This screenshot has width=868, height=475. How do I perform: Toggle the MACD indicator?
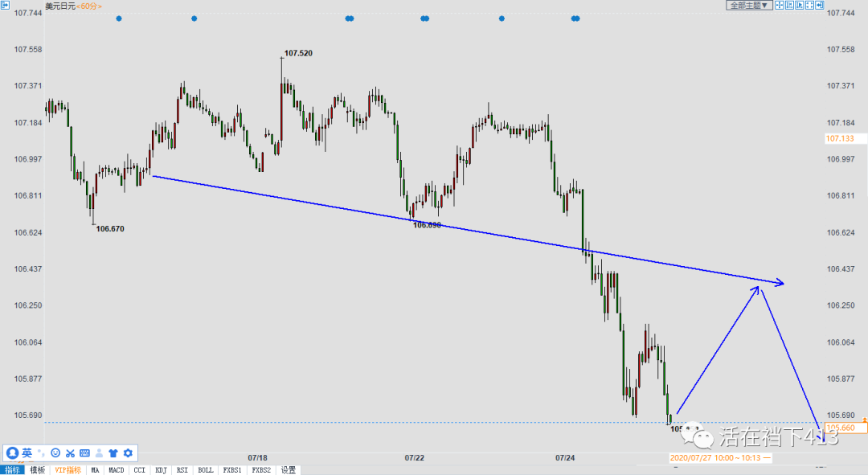[117, 470]
